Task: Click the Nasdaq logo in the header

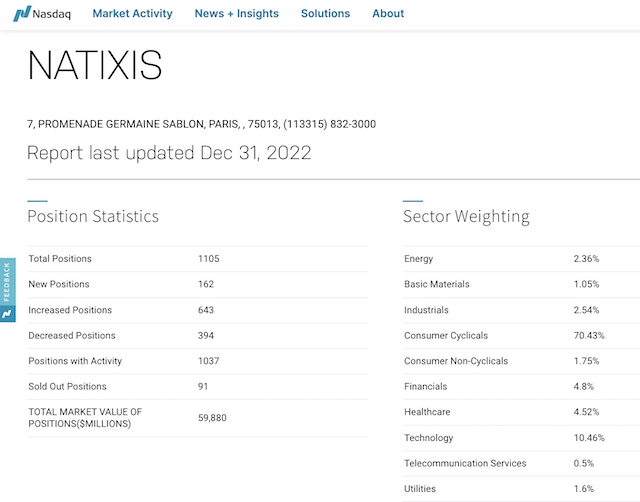Action: point(36,14)
